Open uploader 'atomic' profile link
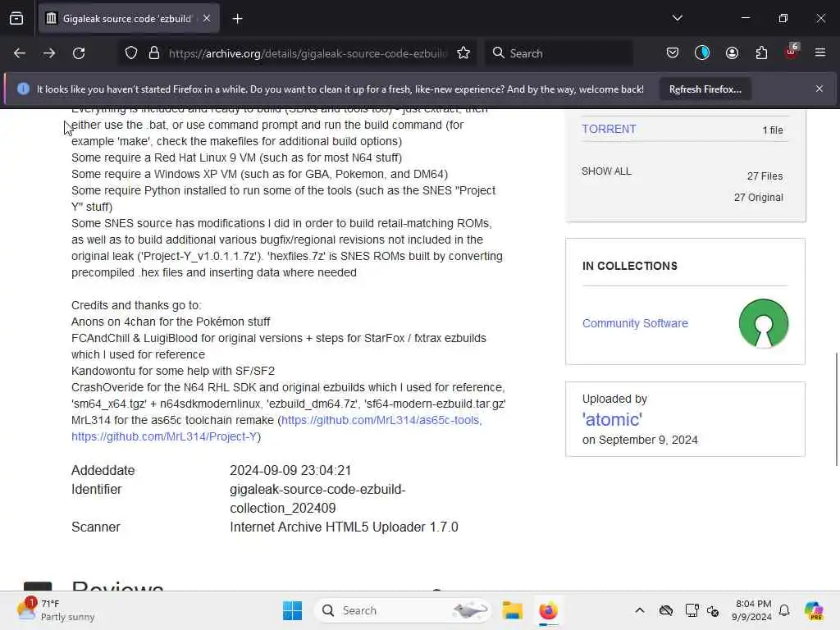Image resolution: width=840 pixels, height=630 pixels. tap(612, 419)
